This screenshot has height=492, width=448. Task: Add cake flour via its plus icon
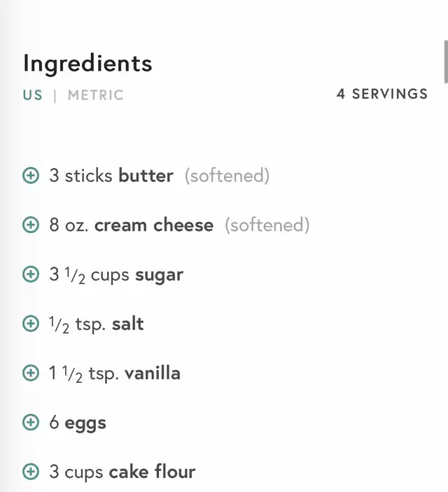click(x=31, y=472)
